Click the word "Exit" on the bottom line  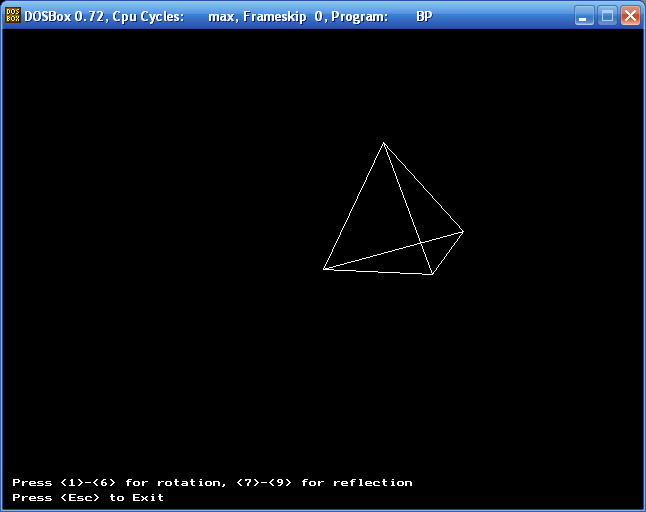(x=148, y=498)
